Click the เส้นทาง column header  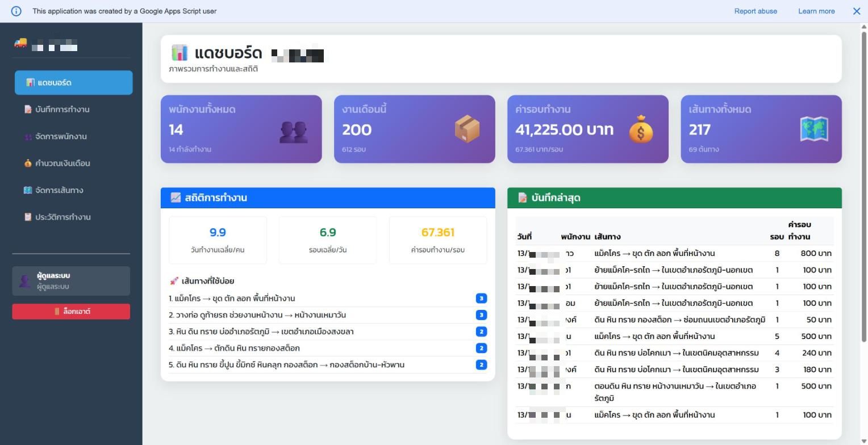607,237
